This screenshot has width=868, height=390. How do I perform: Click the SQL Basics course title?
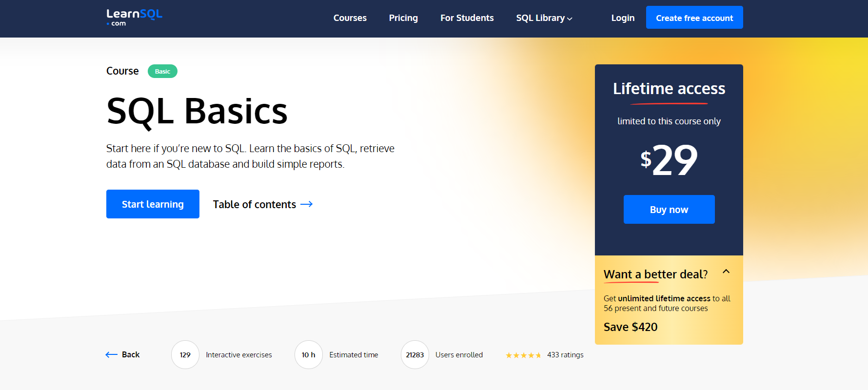click(197, 112)
